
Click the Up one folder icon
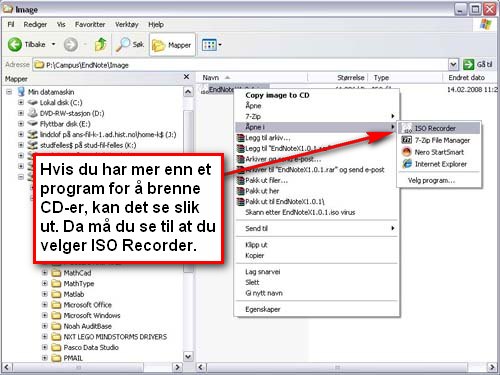(100, 44)
